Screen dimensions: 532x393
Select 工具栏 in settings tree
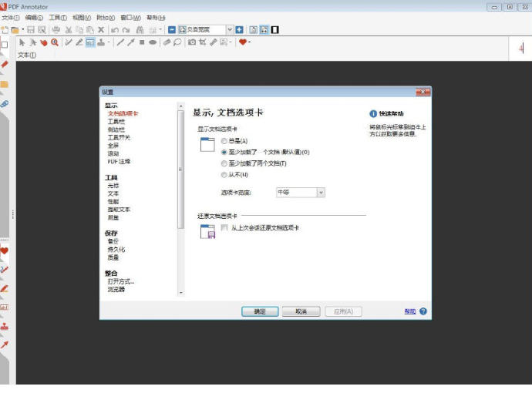116,121
